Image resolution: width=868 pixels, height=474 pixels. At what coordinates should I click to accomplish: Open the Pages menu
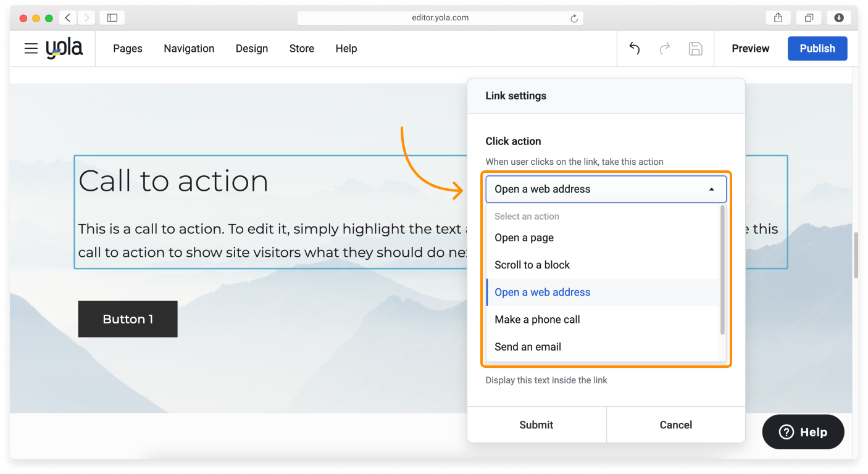pos(127,48)
